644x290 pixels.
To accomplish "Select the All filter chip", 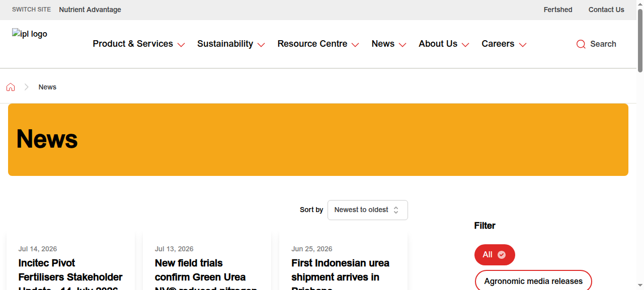I will pyautogui.click(x=495, y=255).
